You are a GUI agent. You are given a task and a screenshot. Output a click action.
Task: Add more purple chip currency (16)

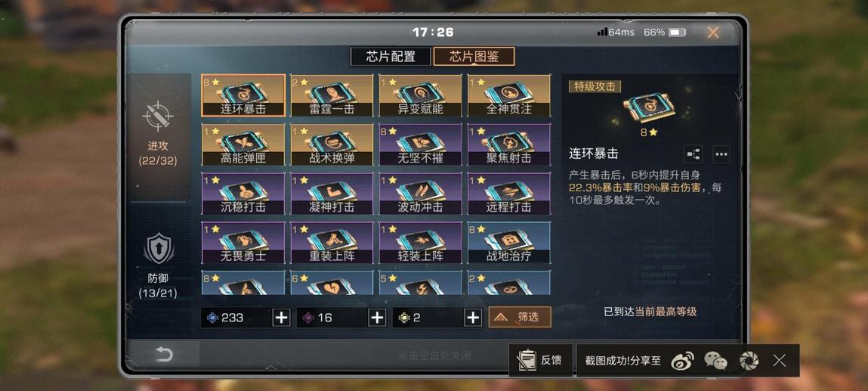pyautogui.click(x=377, y=318)
